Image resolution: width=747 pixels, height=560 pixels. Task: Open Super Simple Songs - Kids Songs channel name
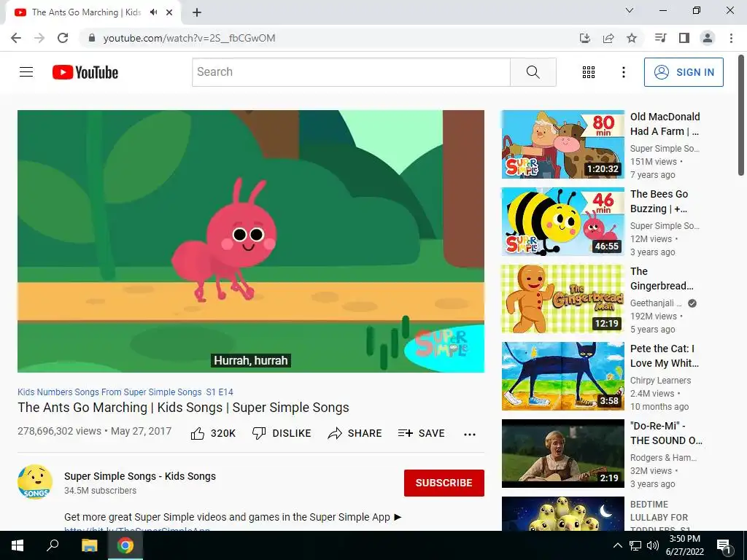[140, 476]
